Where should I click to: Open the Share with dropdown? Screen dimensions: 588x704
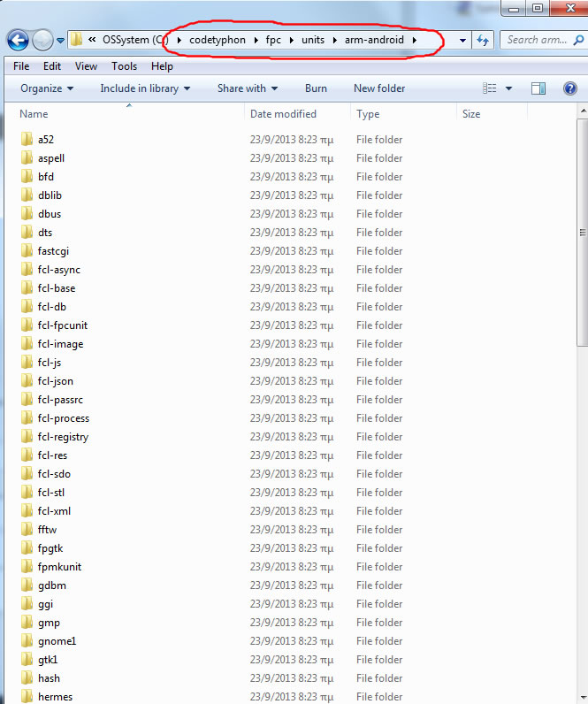pos(248,88)
